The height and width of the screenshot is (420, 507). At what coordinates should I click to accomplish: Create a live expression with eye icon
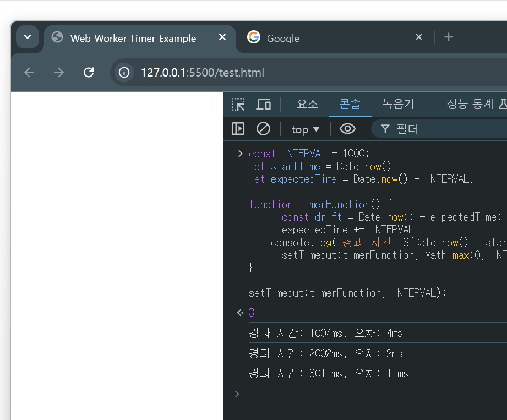(x=347, y=129)
